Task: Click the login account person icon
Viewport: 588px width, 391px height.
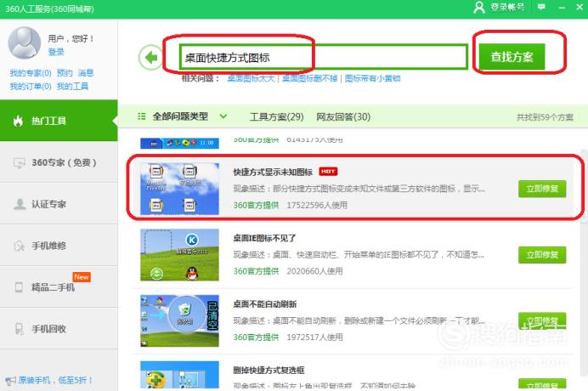Action: 479,7
